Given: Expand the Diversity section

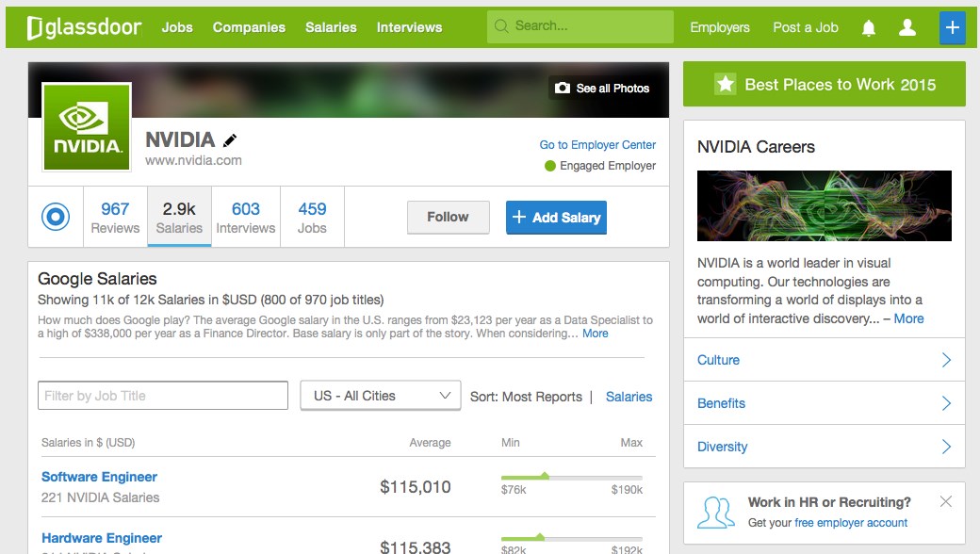Looking at the screenshot, I should pos(824,447).
